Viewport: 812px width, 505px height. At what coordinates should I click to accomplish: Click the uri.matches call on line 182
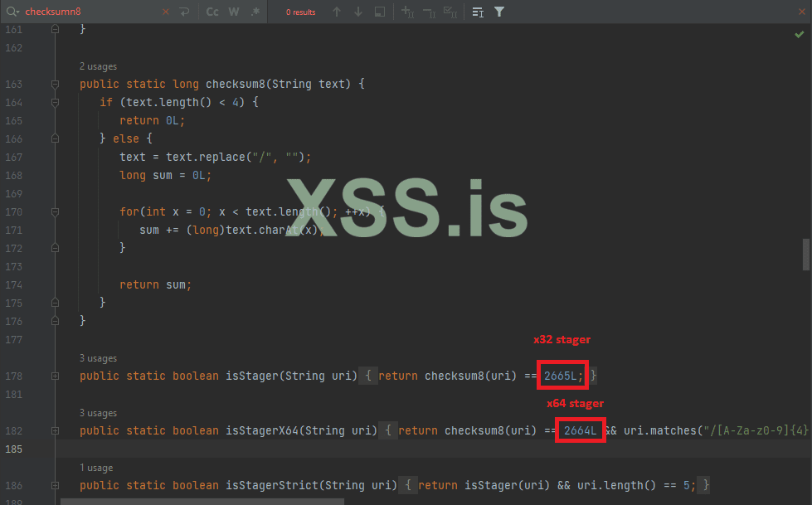click(x=717, y=430)
